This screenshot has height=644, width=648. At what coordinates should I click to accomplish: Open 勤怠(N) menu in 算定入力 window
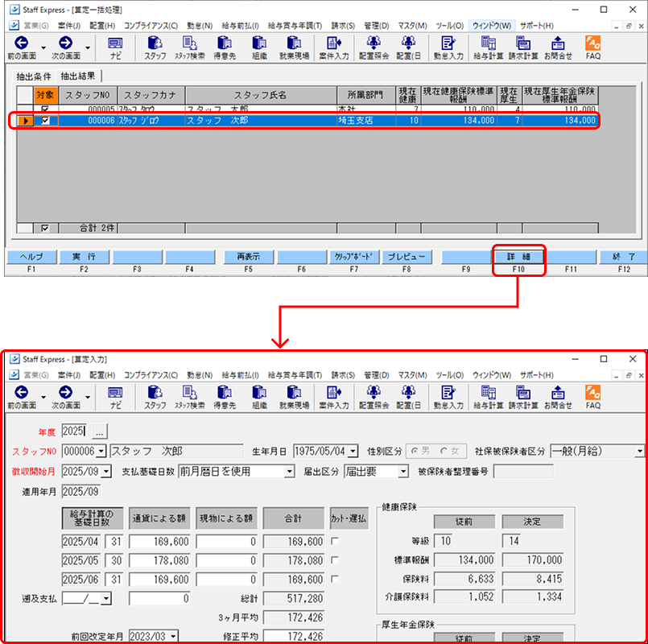[200, 375]
